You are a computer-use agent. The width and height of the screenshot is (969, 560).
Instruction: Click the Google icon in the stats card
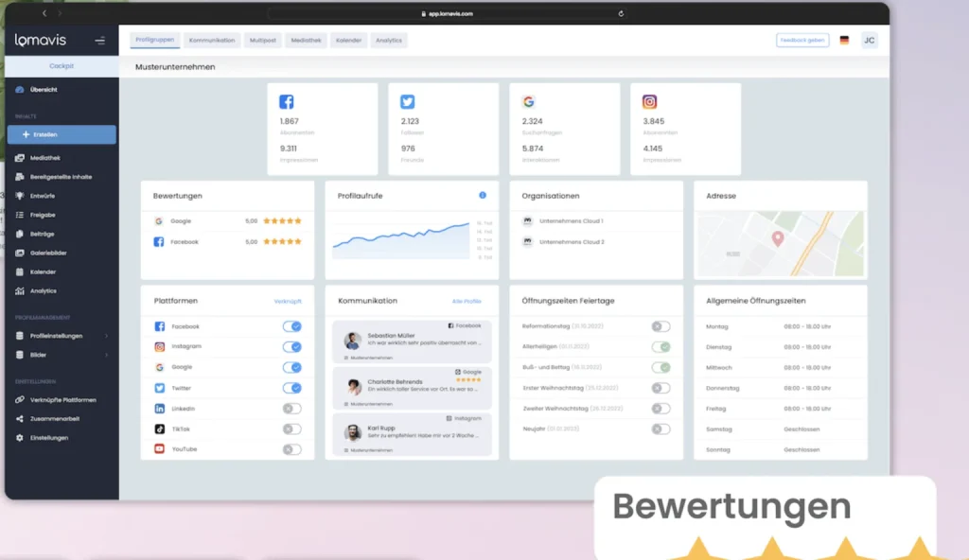click(528, 102)
